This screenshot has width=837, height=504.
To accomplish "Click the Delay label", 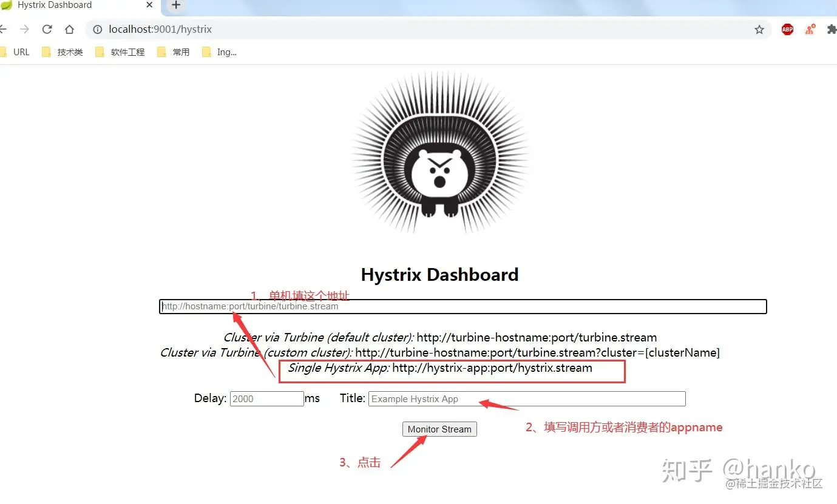I will tap(210, 398).
